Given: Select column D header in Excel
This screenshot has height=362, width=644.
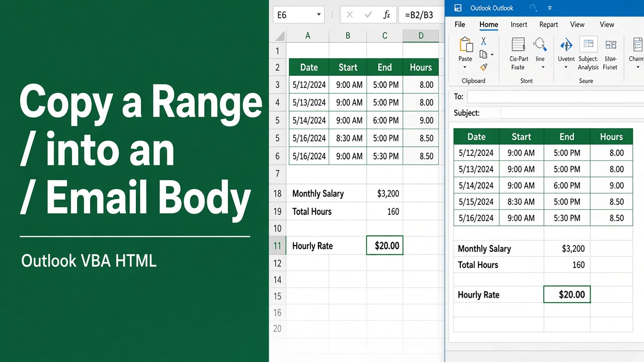Looking at the screenshot, I should click(421, 36).
